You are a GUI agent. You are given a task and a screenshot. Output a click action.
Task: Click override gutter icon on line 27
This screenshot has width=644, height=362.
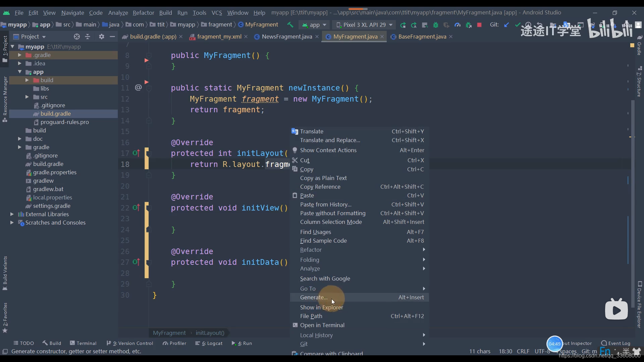[x=136, y=262]
